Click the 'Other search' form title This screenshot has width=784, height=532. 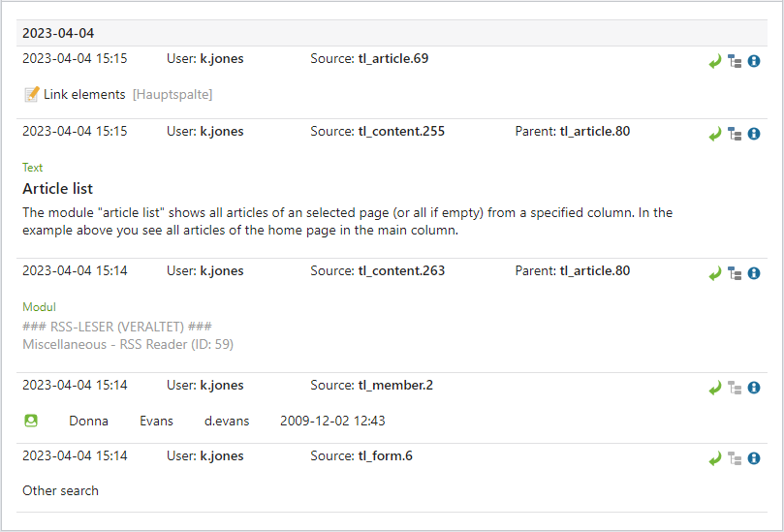coord(60,491)
